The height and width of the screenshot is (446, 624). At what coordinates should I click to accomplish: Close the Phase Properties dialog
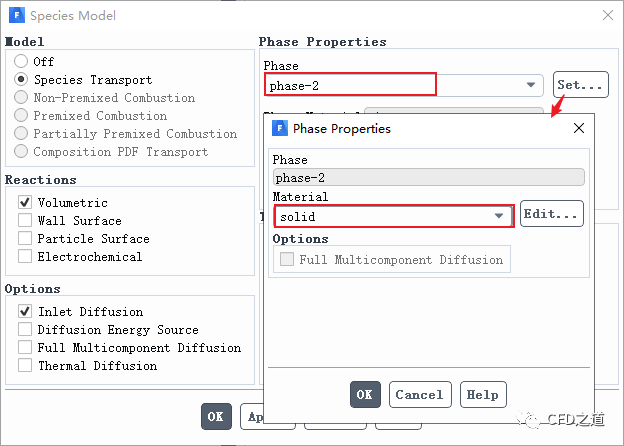click(579, 129)
